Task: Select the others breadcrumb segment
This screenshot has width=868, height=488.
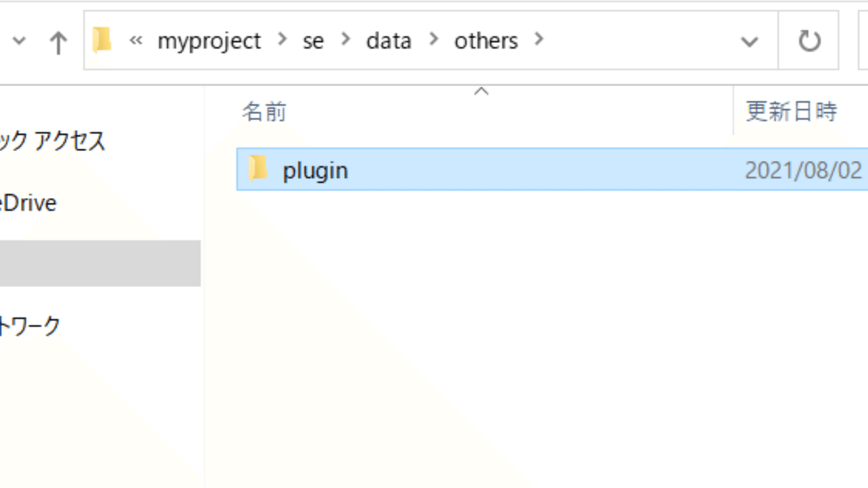Action: [486, 41]
